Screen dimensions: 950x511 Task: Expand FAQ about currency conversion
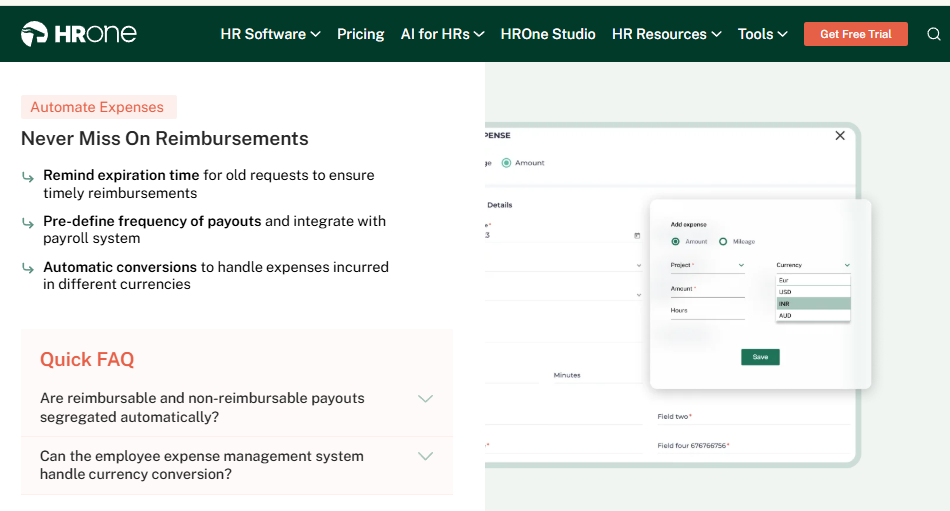pos(237,465)
